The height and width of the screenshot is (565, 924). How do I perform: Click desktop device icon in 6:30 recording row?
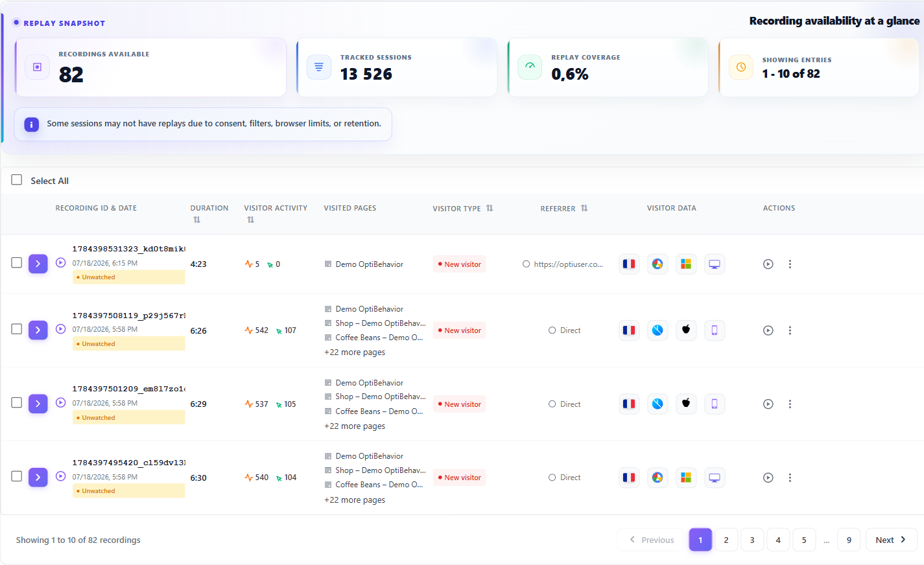click(715, 478)
